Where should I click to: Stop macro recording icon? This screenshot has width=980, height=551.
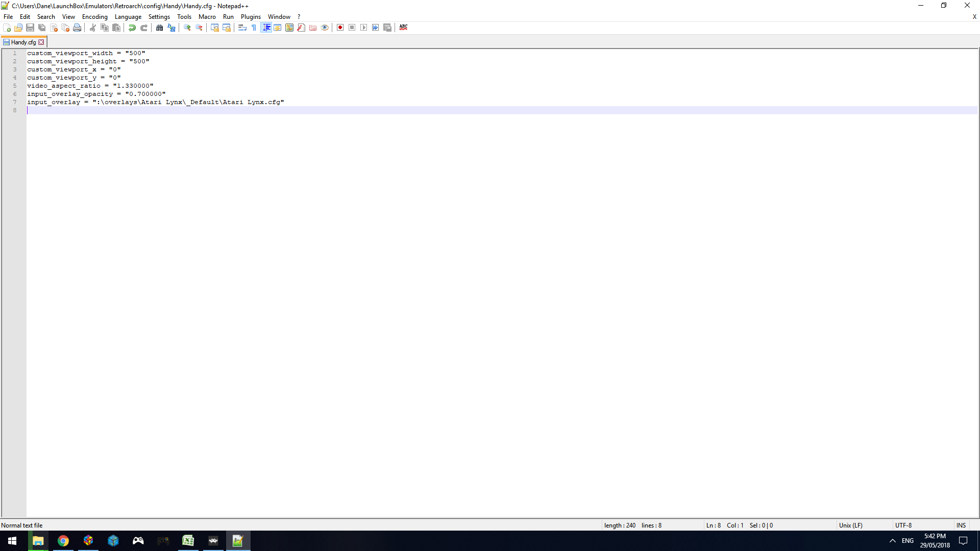(x=352, y=28)
